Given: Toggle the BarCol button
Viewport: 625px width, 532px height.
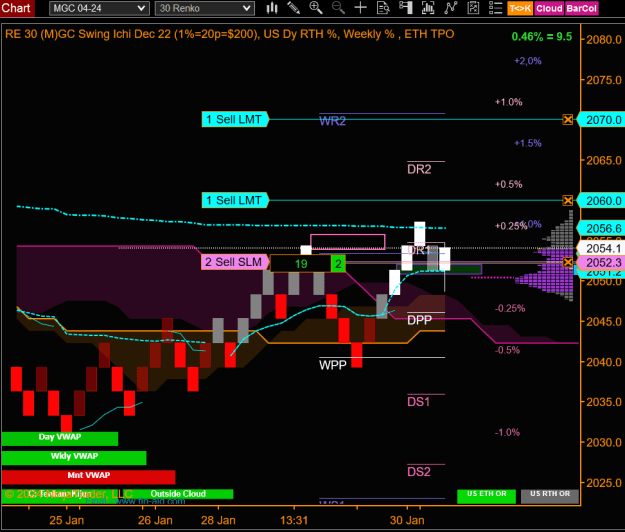Looking at the screenshot, I should 581,8.
